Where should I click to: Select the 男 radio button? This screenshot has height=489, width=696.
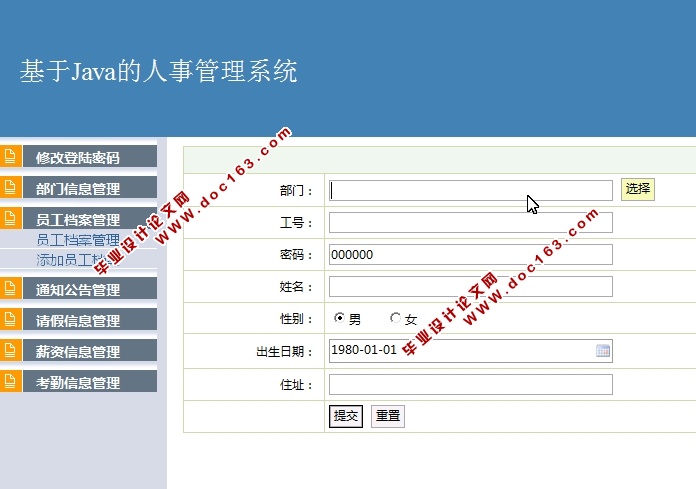click(339, 318)
